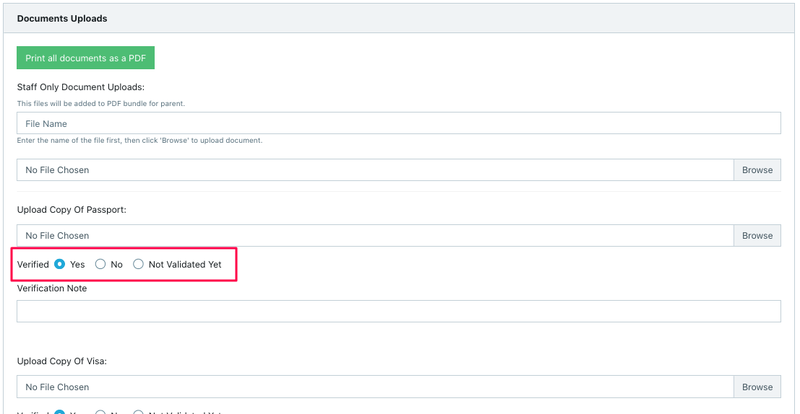Viewport: 800px width, 414px height.
Task: Click Browse for staff only document upload
Action: (757, 170)
